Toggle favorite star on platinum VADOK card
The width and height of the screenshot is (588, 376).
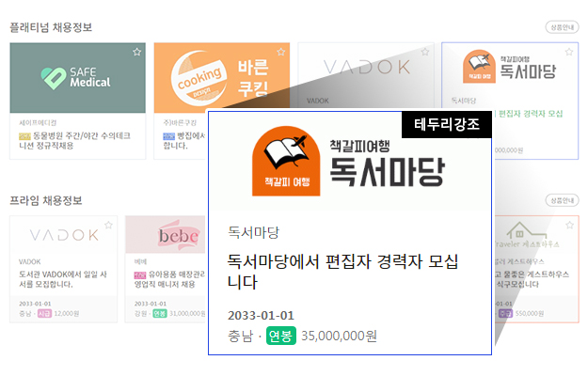click(425, 52)
